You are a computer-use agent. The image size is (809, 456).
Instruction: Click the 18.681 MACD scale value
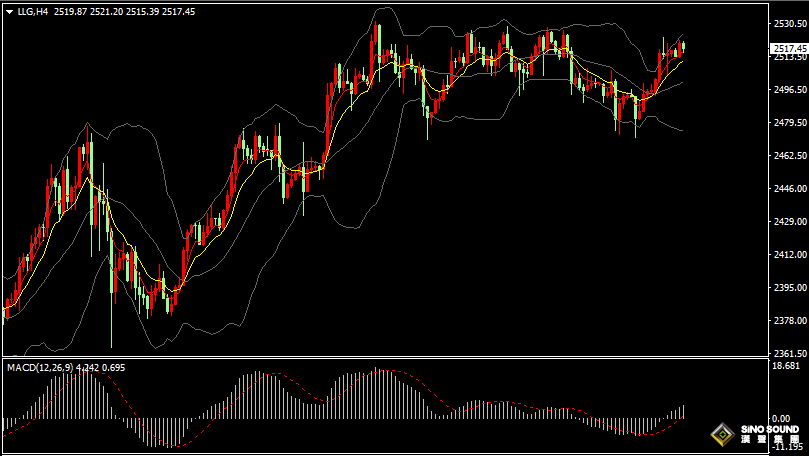[784, 367]
